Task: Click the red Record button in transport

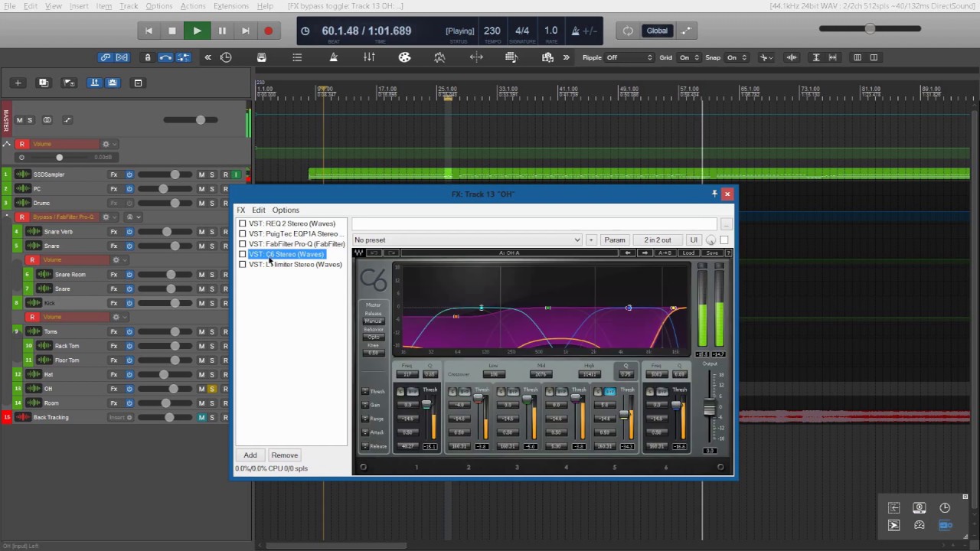Action: tap(269, 31)
